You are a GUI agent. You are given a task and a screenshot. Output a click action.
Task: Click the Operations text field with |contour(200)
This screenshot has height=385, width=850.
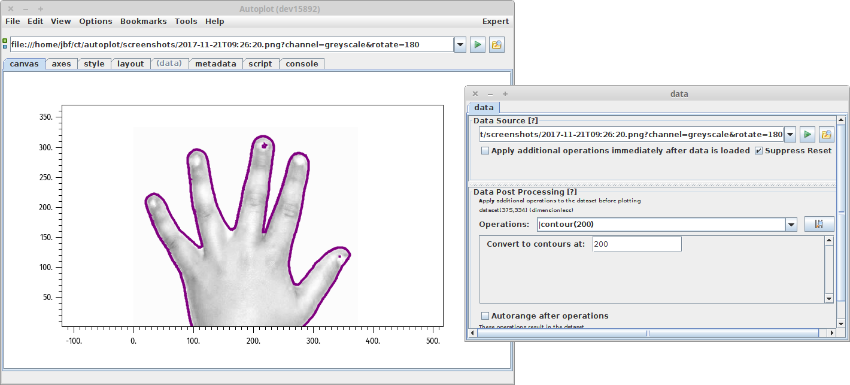pos(661,224)
